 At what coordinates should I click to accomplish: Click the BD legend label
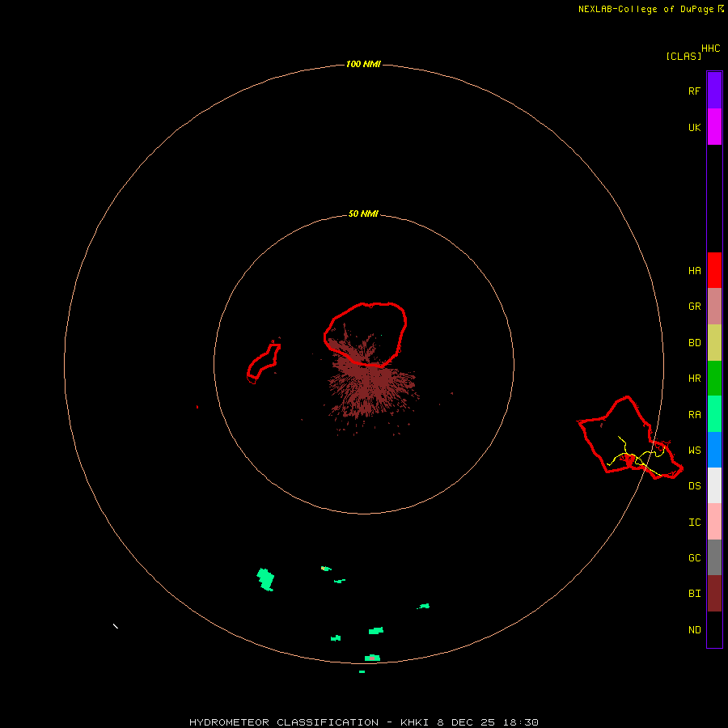[694, 343]
